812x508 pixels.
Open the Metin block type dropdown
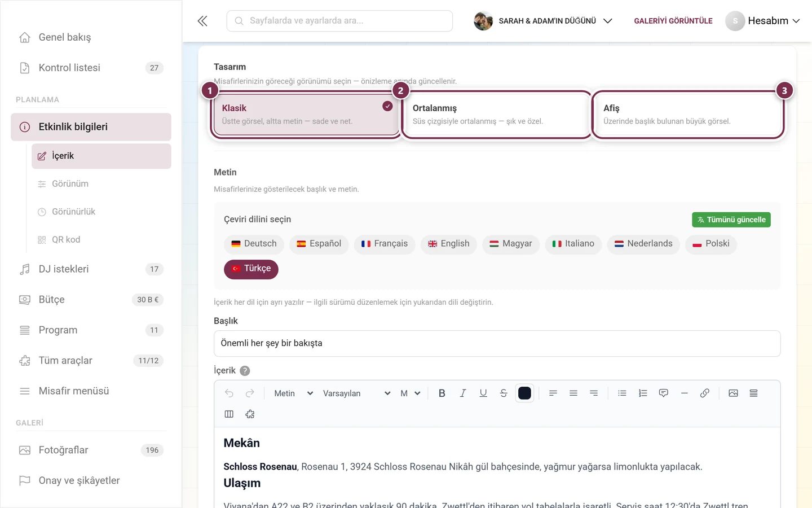(x=293, y=393)
